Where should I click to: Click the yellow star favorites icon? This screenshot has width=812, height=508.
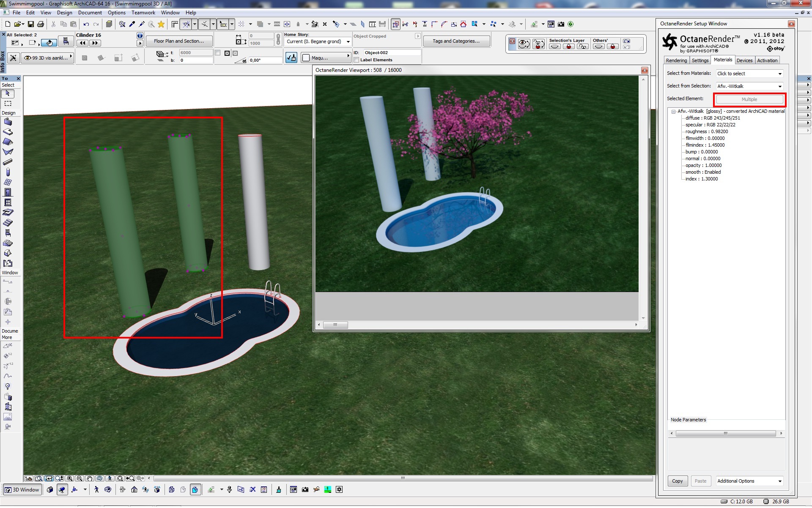click(161, 24)
